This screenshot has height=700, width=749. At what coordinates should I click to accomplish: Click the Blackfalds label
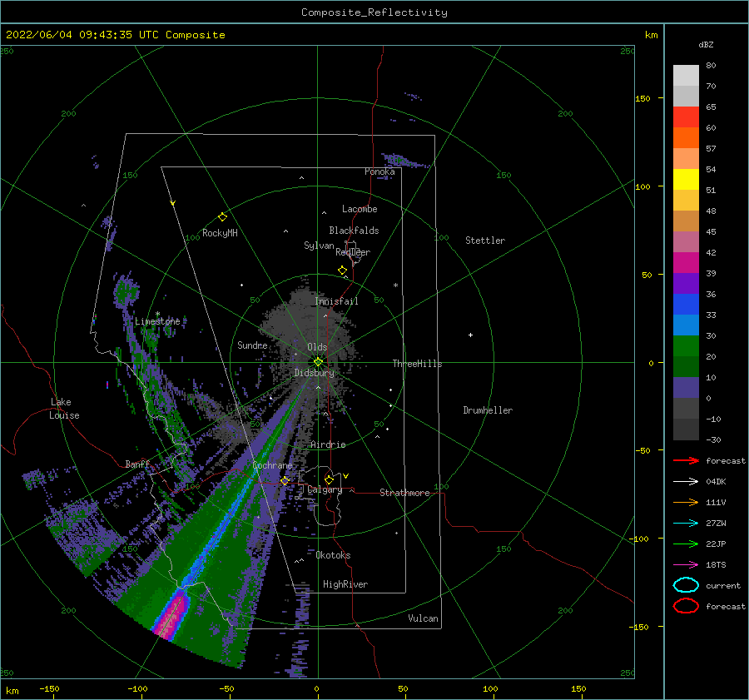[x=354, y=231]
